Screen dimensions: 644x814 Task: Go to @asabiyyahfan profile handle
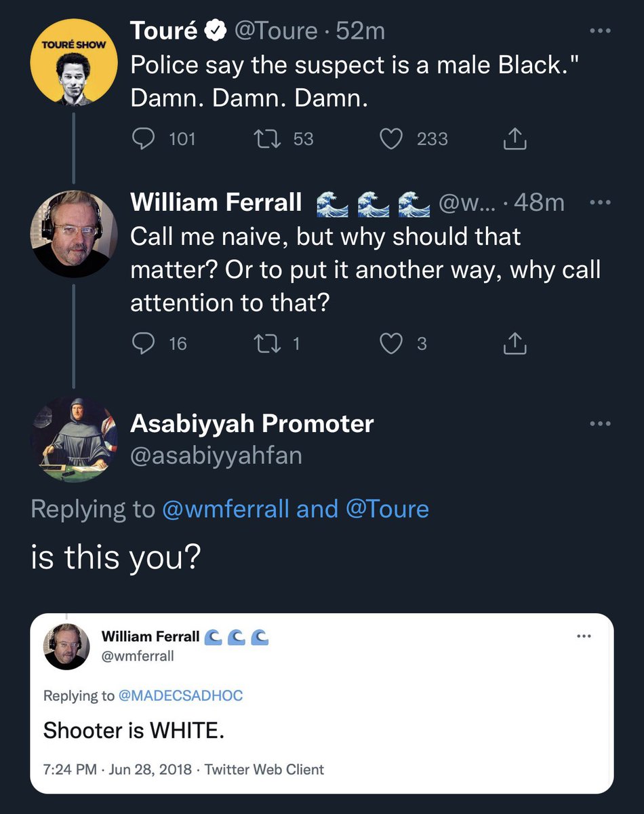pos(216,455)
